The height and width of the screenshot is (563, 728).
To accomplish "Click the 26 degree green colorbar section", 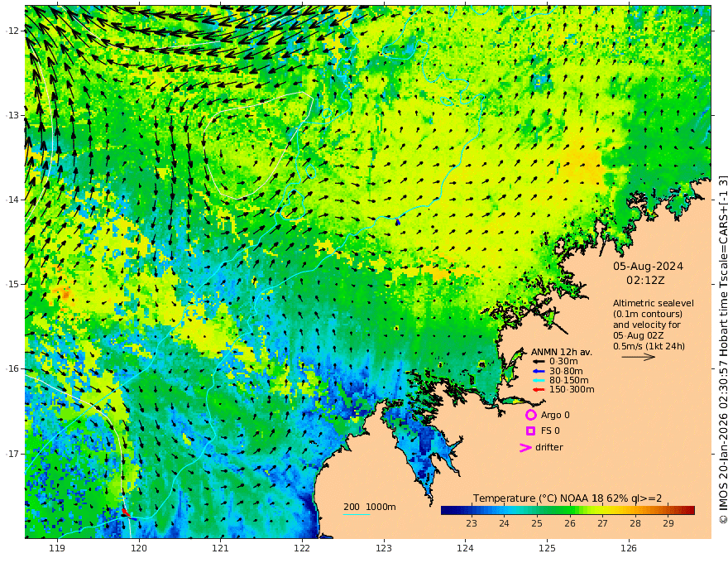I will click(570, 510).
